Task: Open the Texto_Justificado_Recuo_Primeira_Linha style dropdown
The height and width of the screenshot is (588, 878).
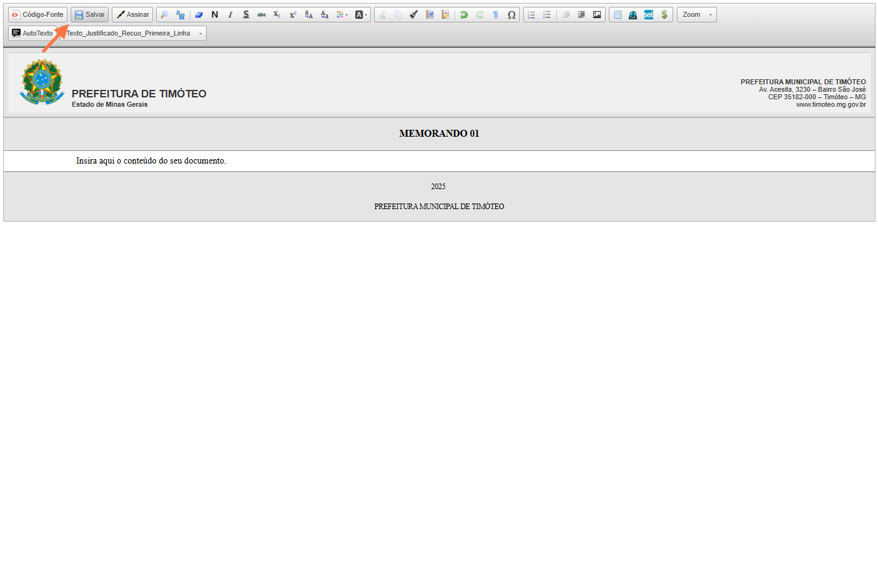Action: 133,33
